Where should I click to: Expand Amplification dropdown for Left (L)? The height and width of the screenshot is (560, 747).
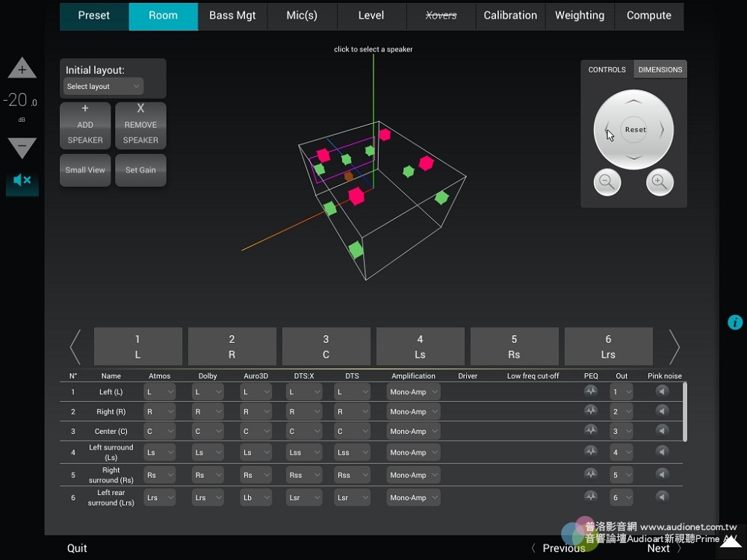coord(413,392)
